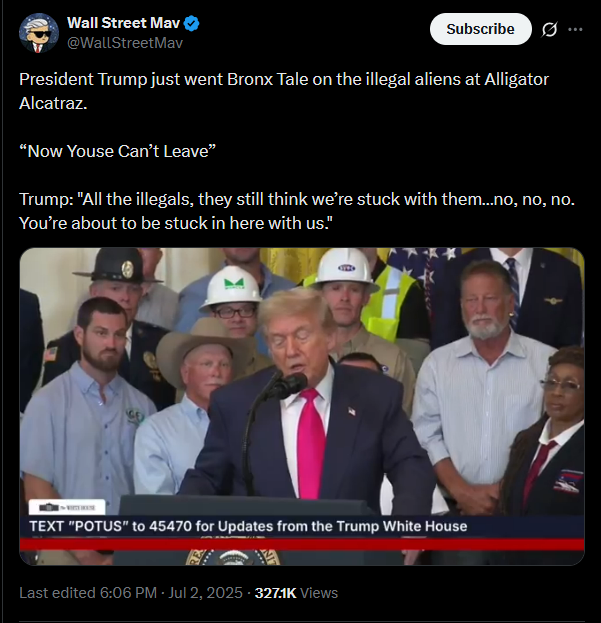Click the Alligator Alcatraz opening paragraph

pyautogui.click(x=284, y=91)
